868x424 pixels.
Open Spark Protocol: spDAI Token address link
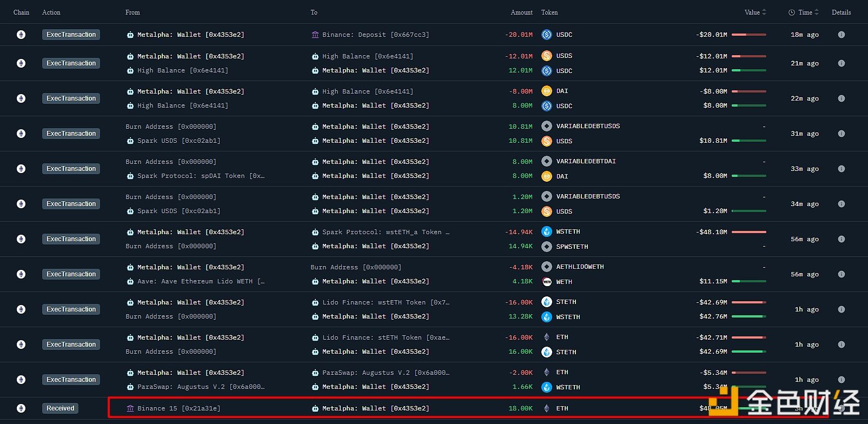[x=201, y=176]
